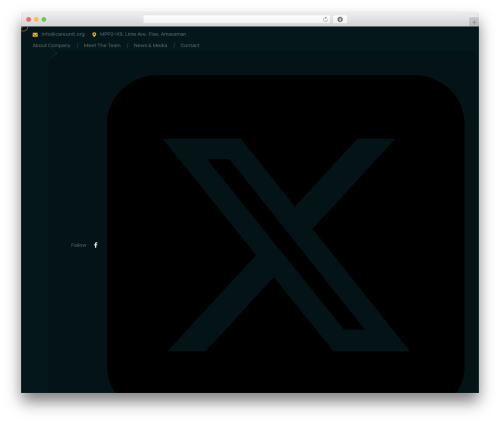Open a new tab with the plus button
500x423 pixels.
474,22
